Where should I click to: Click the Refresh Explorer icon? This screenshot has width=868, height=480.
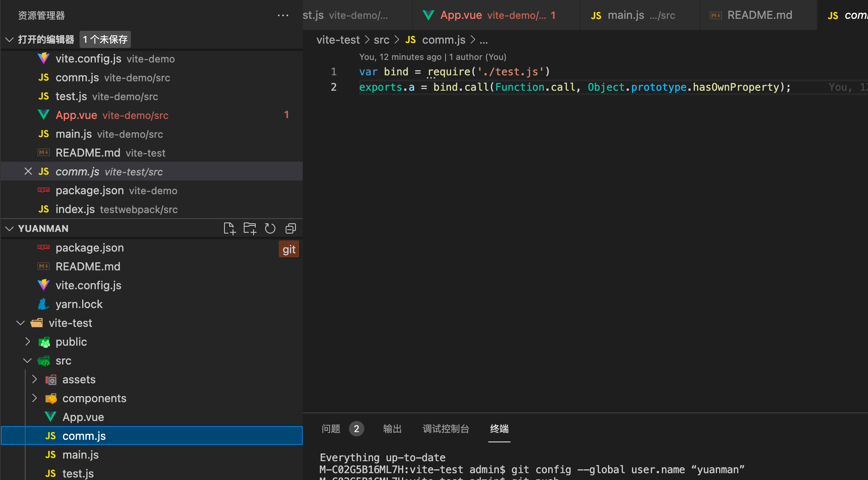pos(270,228)
